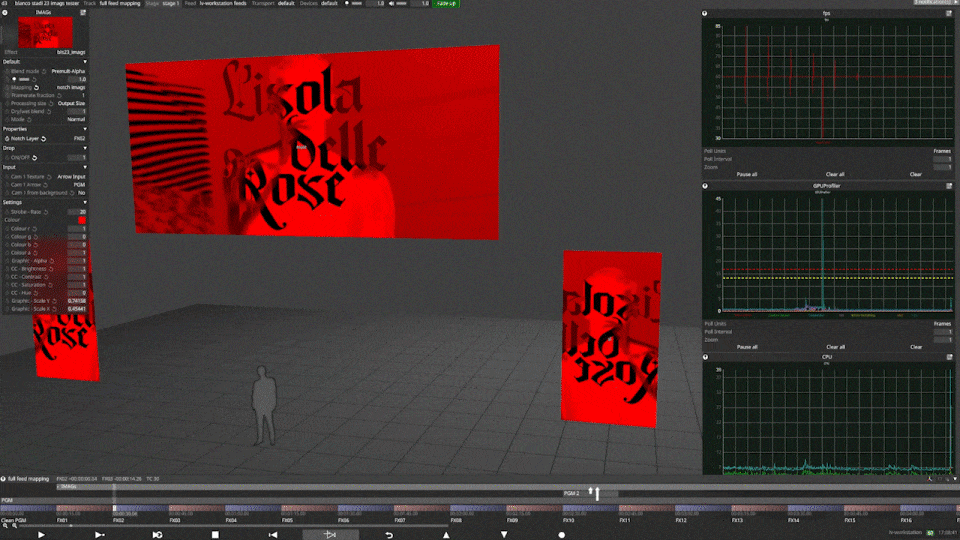Reset the Processing size property
The width and height of the screenshot is (960, 540).
click(51, 103)
